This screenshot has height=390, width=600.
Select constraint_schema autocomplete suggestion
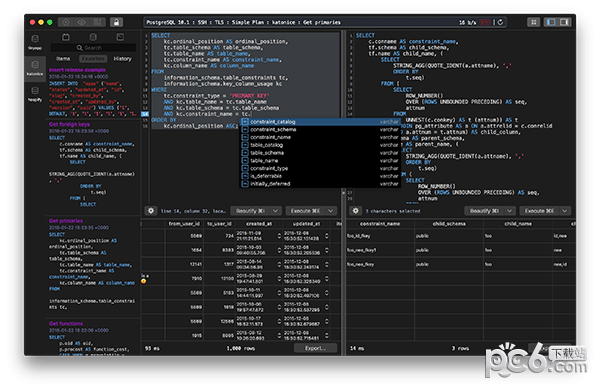pyautogui.click(x=320, y=129)
